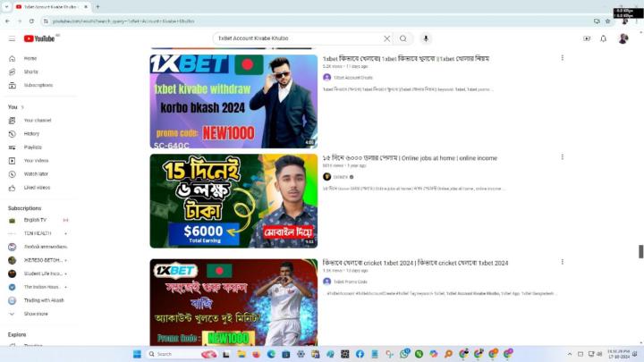Focus the YouTube search input field
The height and width of the screenshot is (362, 644).
click(298, 38)
